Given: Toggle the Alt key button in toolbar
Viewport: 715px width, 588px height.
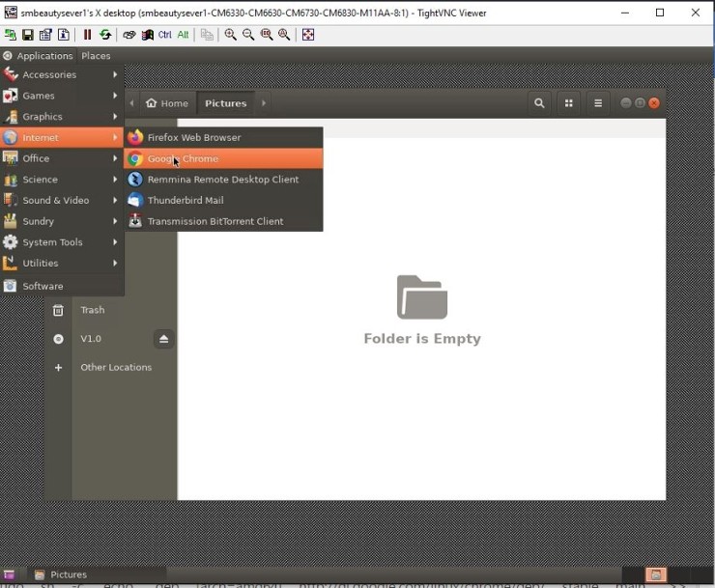Looking at the screenshot, I should [183, 35].
